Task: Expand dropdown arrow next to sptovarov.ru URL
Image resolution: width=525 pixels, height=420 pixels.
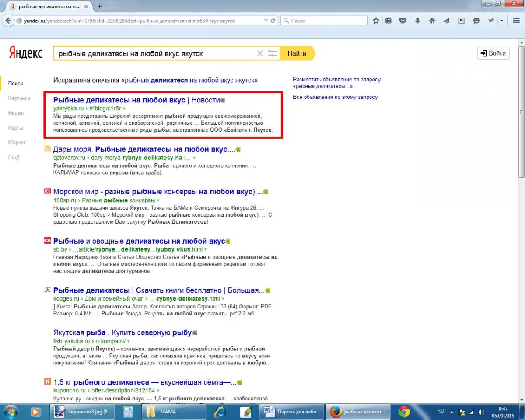Action: coord(194,157)
